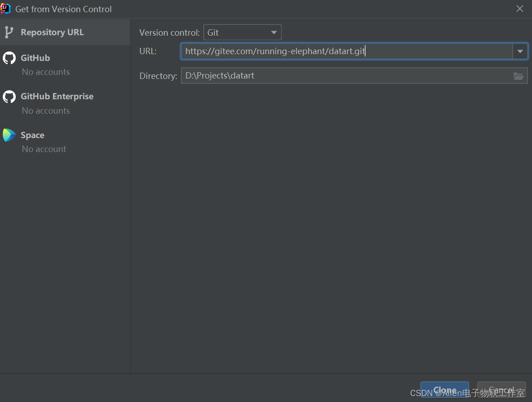Expand the URL history dropdown arrow
This screenshot has width=532, height=402.
pyautogui.click(x=520, y=51)
